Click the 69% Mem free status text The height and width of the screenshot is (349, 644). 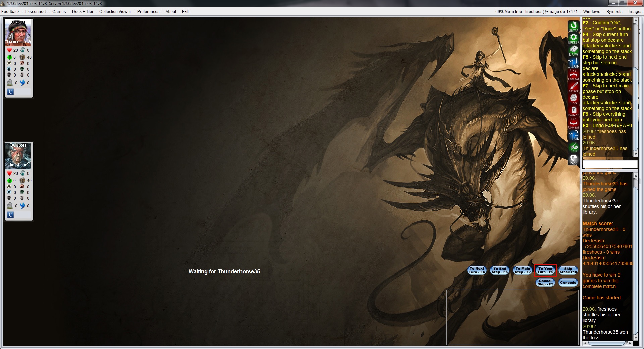508,11
